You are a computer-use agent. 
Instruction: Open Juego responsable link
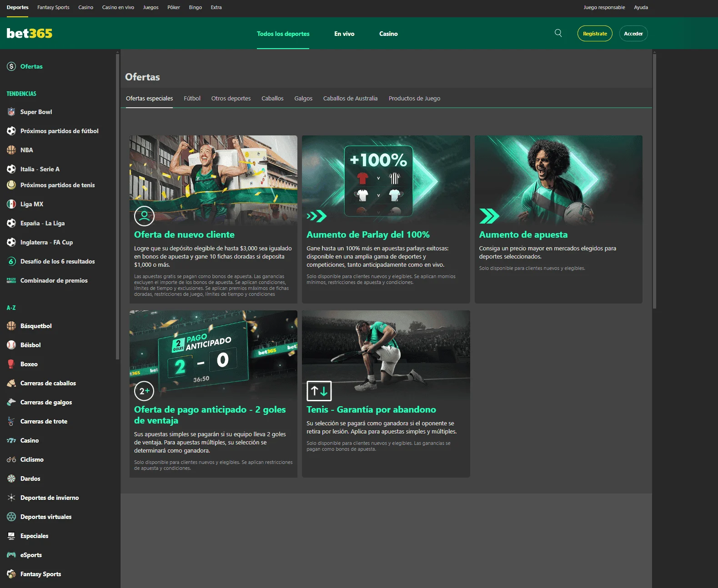click(x=604, y=7)
